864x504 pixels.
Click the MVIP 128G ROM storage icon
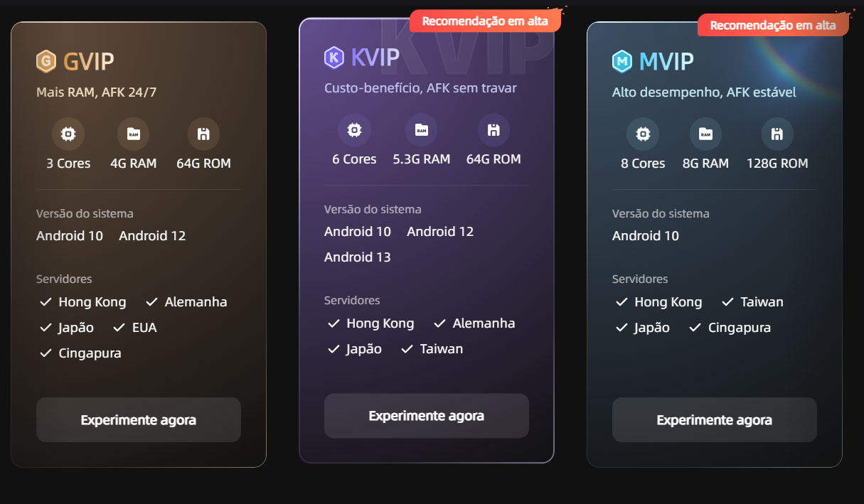tap(777, 134)
